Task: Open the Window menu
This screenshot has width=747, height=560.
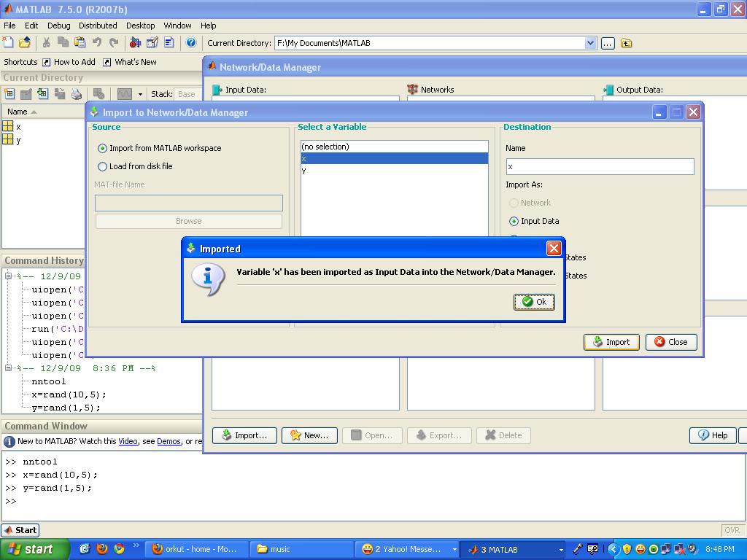Action: 177,26
